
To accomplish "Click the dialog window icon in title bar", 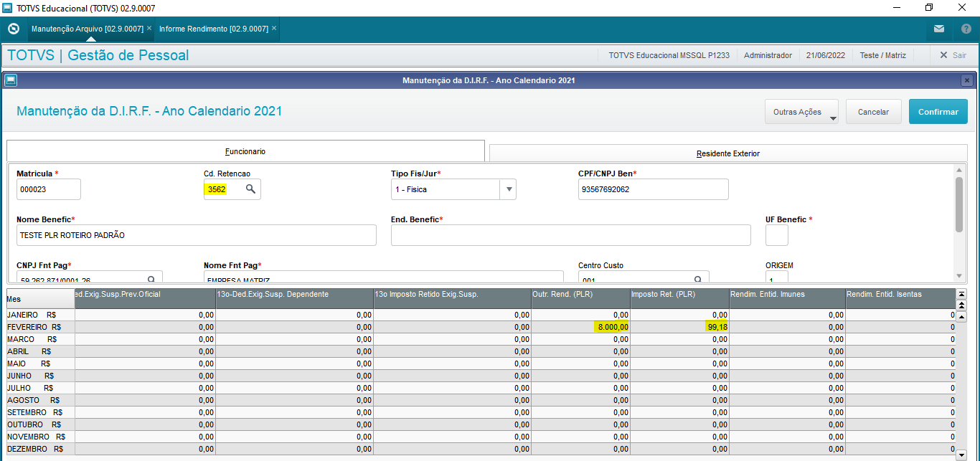I will pyautogui.click(x=11, y=80).
